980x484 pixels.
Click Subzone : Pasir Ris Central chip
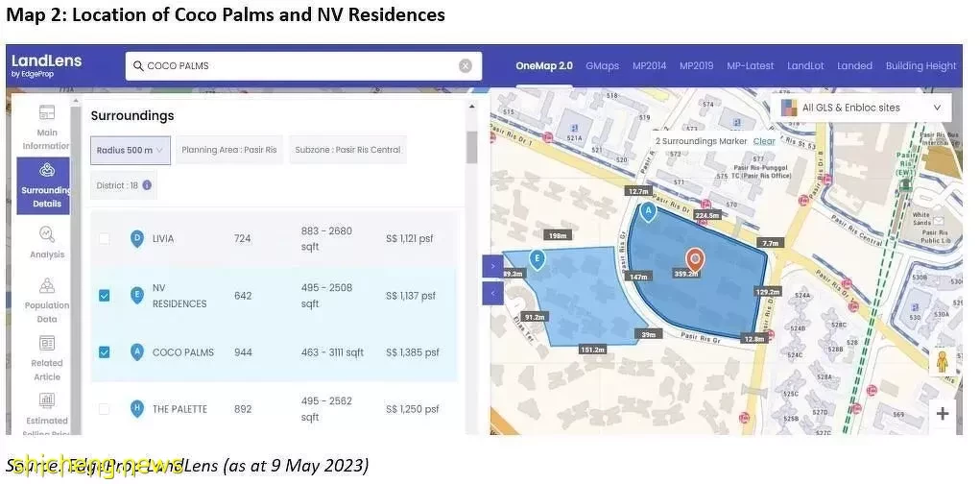click(x=347, y=150)
